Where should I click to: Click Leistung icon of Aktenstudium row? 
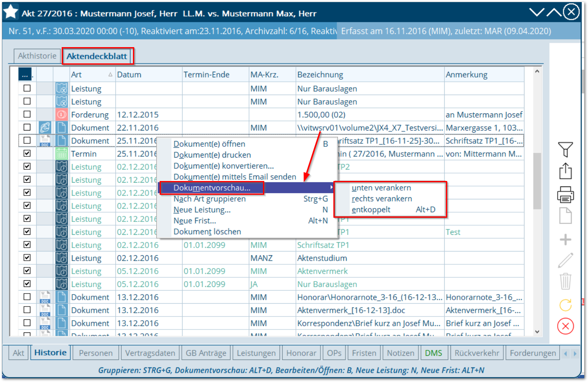click(x=62, y=258)
